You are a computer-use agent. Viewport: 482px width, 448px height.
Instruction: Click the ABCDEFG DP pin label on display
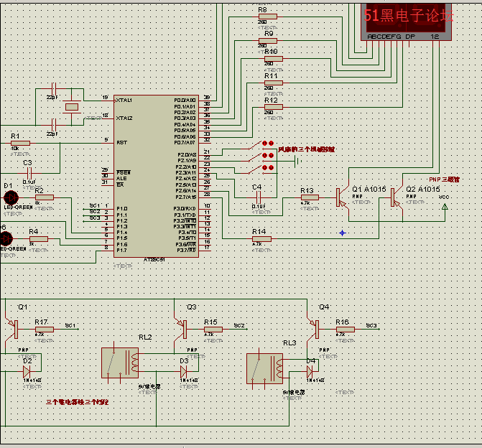click(391, 37)
